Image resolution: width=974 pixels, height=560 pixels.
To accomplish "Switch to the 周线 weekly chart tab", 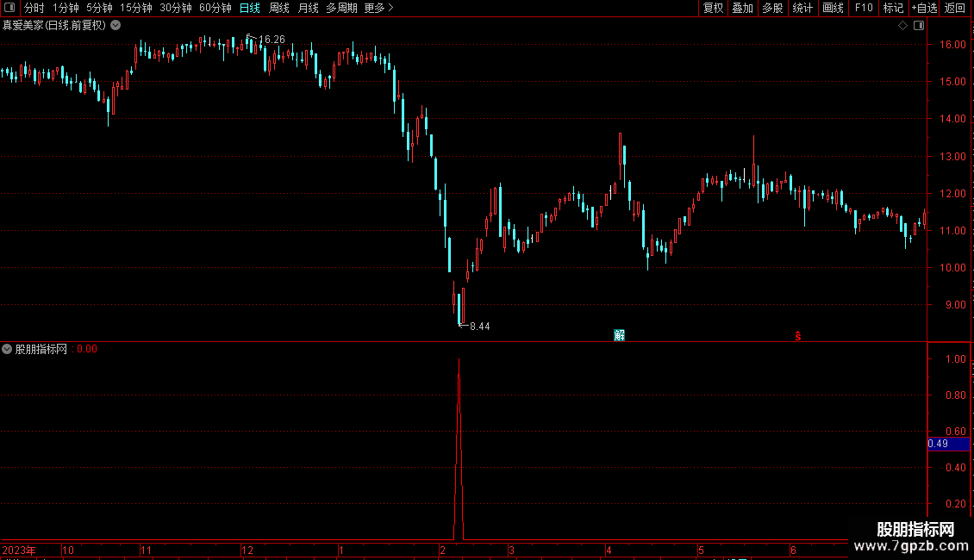I will (x=279, y=8).
